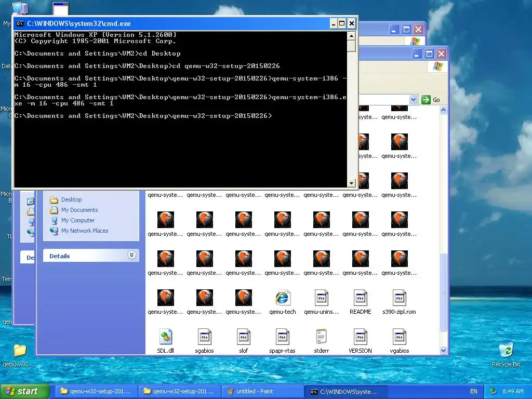Open My Network Places link
The height and width of the screenshot is (399, 532).
click(x=85, y=231)
